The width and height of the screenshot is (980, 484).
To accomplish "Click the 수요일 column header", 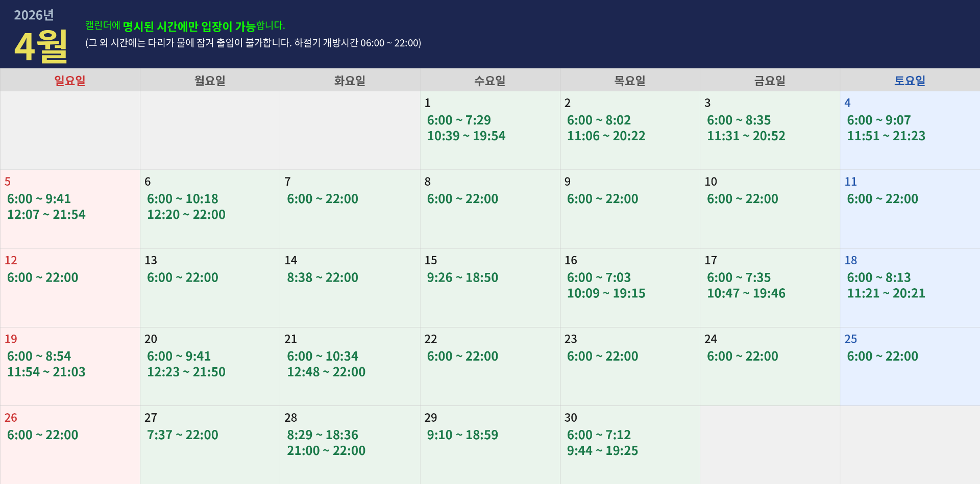I will [x=489, y=81].
